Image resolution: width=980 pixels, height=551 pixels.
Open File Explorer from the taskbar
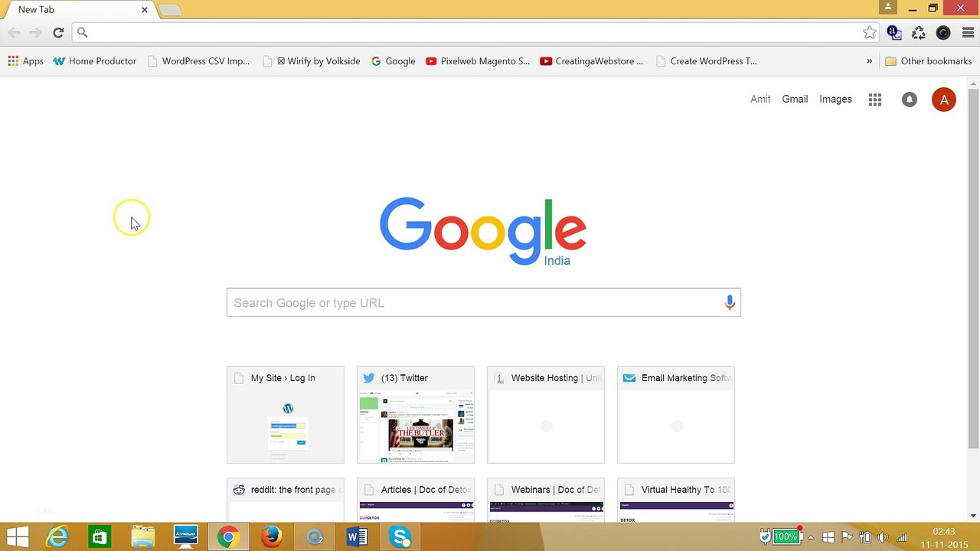(x=143, y=536)
